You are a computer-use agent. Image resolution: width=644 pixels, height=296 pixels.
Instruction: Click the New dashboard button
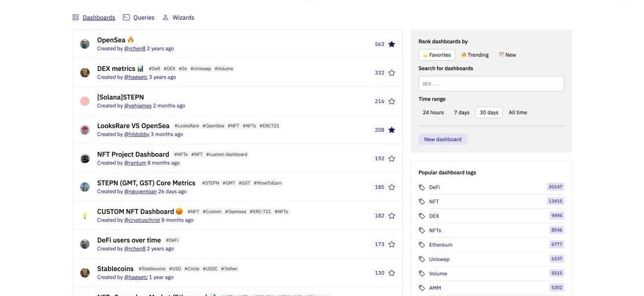tap(442, 139)
